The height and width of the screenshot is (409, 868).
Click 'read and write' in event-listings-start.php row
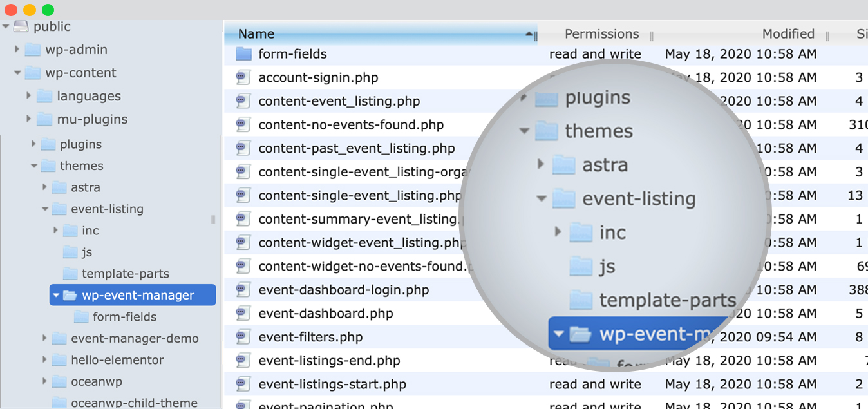click(x=595, y=385)
